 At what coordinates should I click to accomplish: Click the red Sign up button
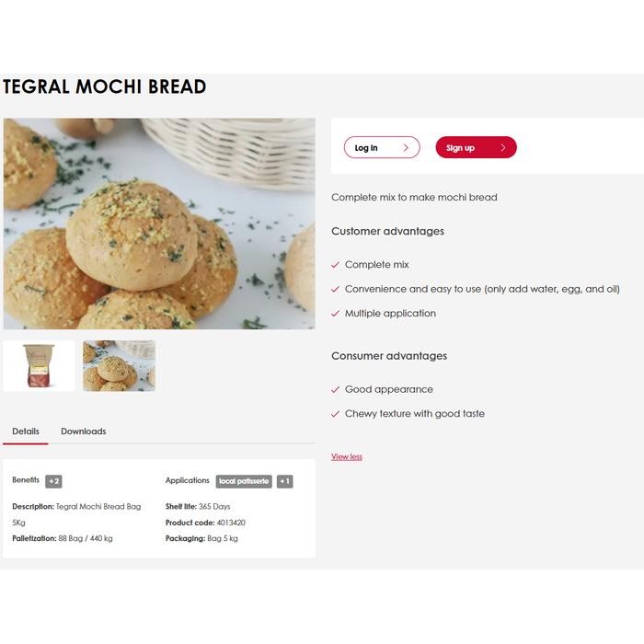tap(476, 147)
